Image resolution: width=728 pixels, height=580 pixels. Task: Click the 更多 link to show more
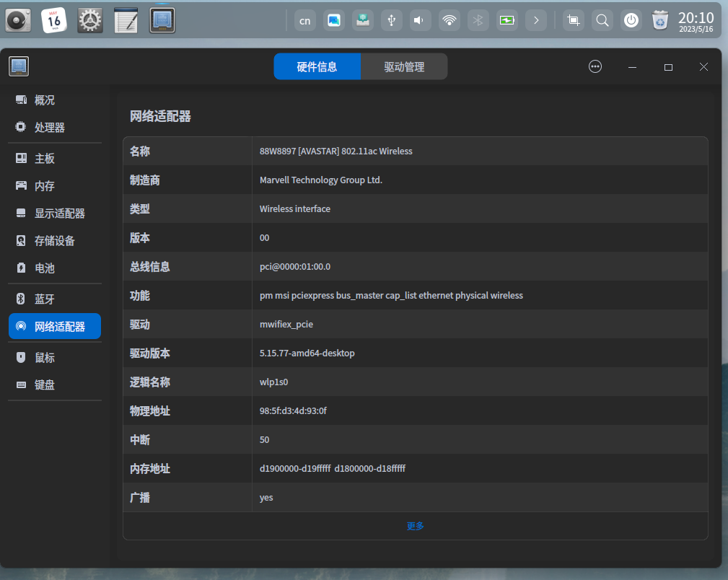(x=415, y=526)
